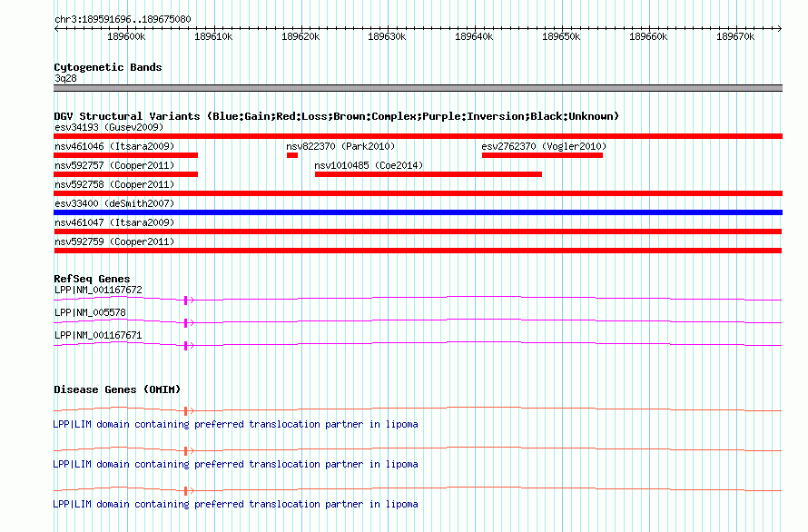Open the second LPP|LIM domain lipoma link
This screenshot has height=532, width=808.
point(235,465)
